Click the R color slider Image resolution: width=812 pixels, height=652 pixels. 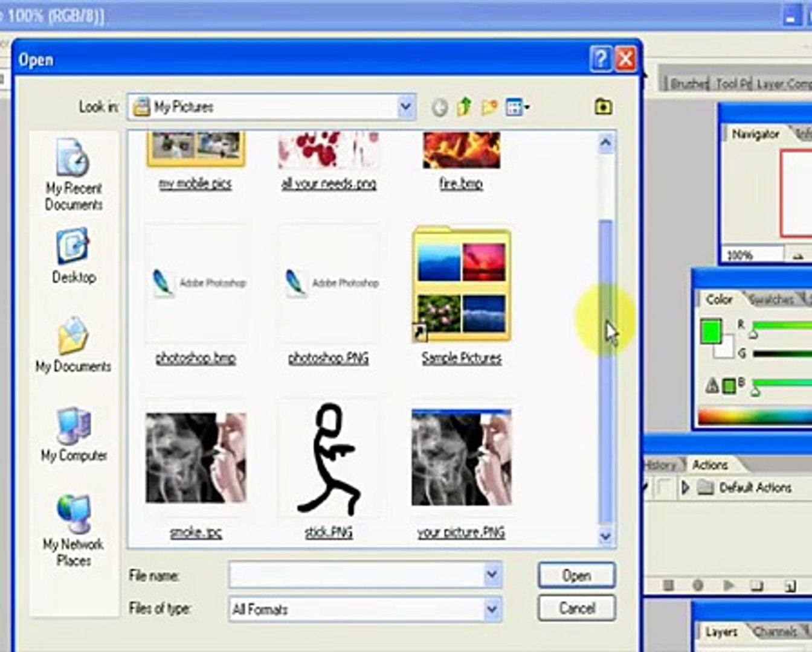pos(782,327)
